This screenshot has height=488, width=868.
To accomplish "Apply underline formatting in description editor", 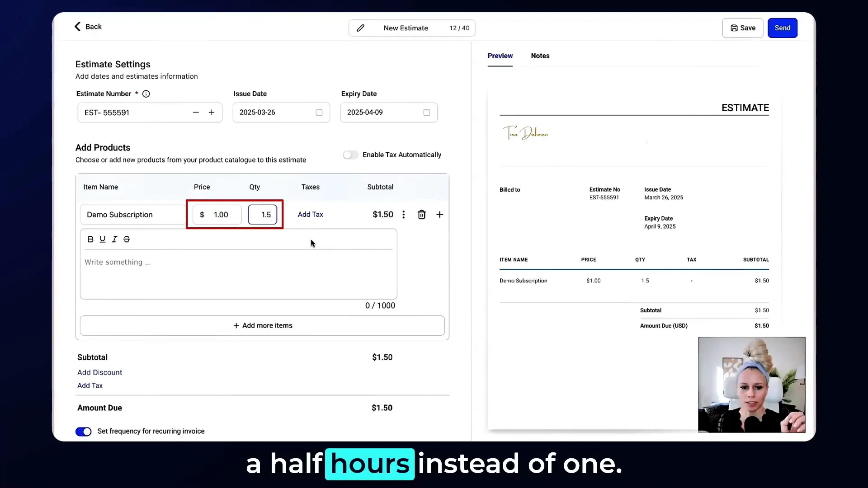I will (103, 239).
